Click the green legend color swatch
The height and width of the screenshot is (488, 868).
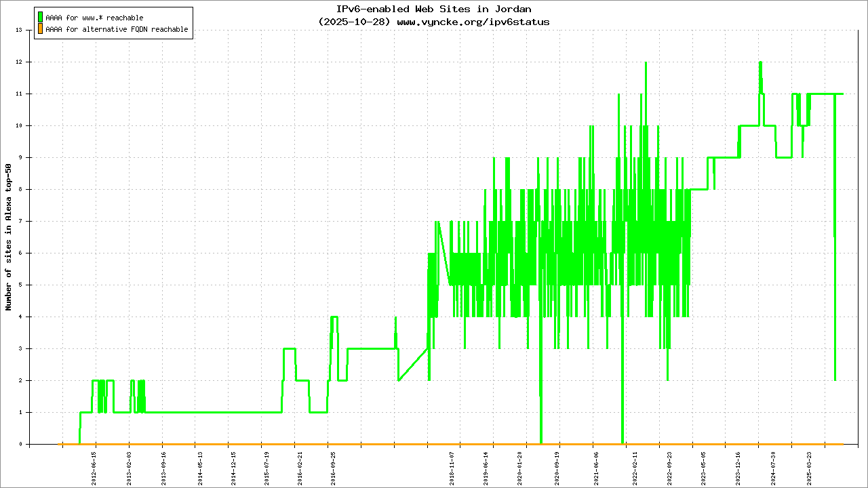tap(40, 18)
